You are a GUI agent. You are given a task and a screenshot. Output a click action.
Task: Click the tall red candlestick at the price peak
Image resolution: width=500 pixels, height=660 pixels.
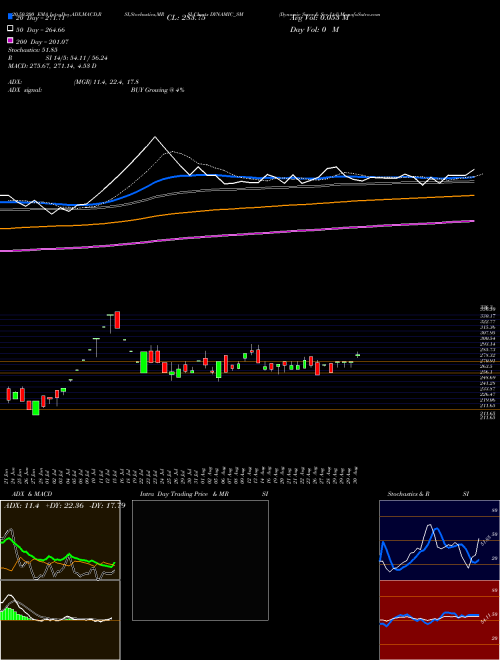click(117, 320)
